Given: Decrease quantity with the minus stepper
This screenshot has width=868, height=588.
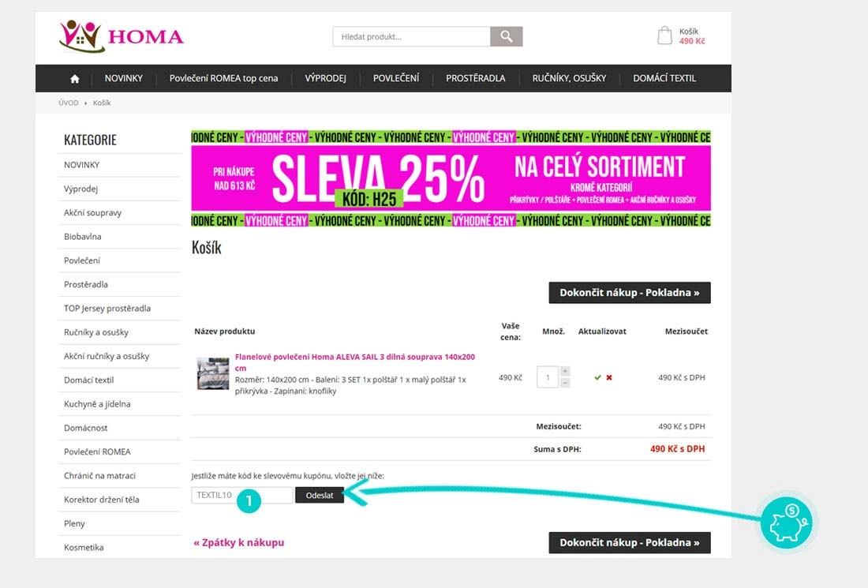Looking at the screenshot, I should [x=565, y=383].
